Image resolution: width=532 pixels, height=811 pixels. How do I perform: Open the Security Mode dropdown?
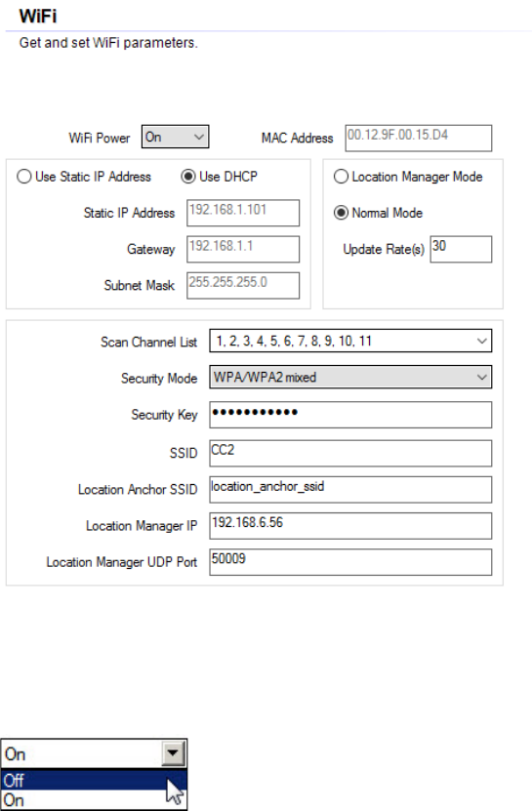(x=350, y=377)
